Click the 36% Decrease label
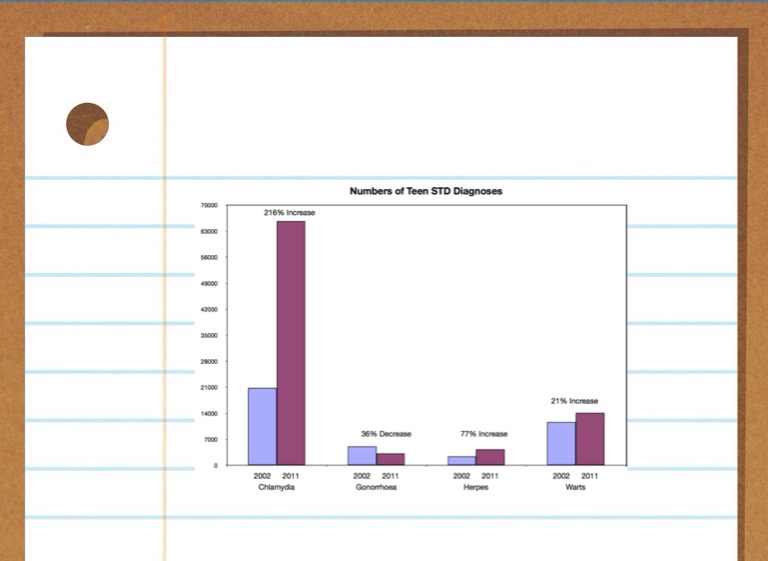 coord(386,434)
